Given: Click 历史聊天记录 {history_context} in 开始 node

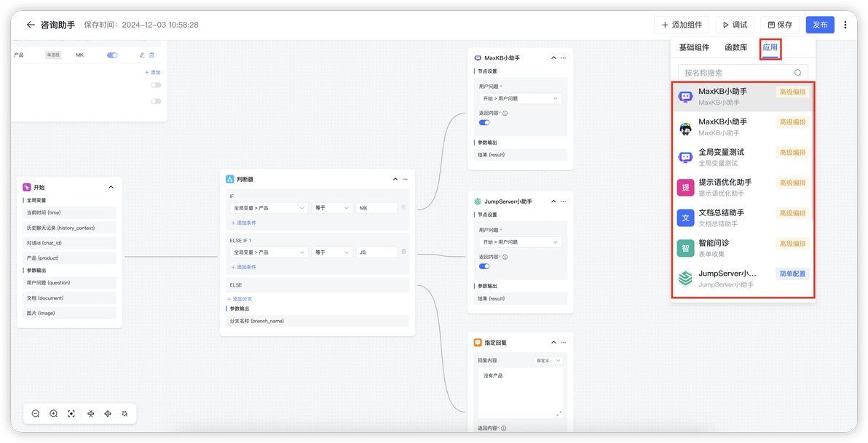Looking at the screenshot, I should pyautogui.click(x=70, y=228).
